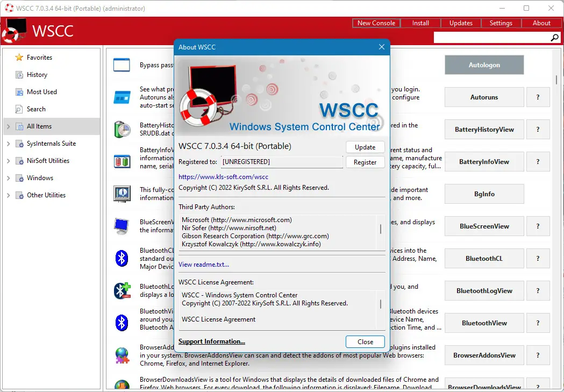Click the BluetoothLogView Bluetooth plus icon
The width and height of the screenshot is (564, 392).
[x=122, y=290]
